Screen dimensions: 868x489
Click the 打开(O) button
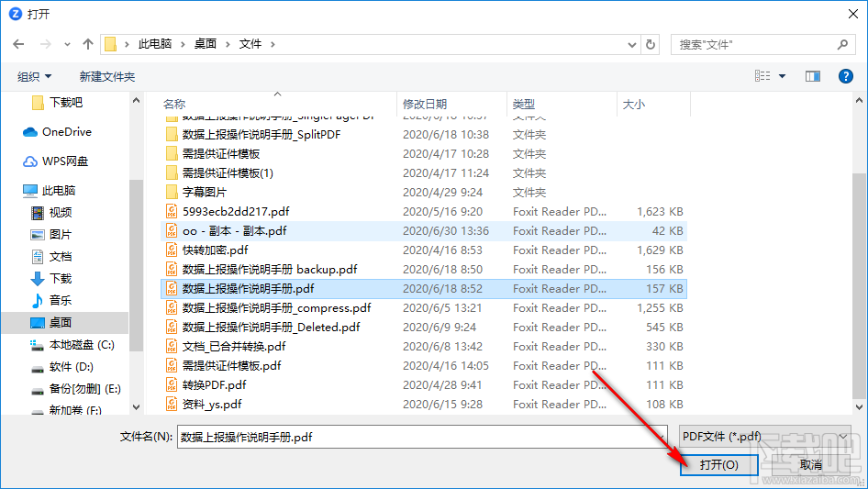718,464
